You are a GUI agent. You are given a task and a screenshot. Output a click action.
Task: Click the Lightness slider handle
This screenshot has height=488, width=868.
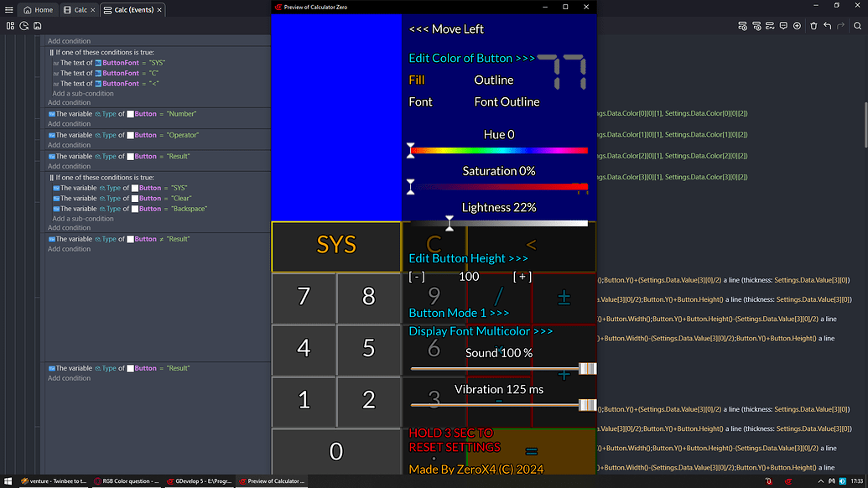(450, 223)
